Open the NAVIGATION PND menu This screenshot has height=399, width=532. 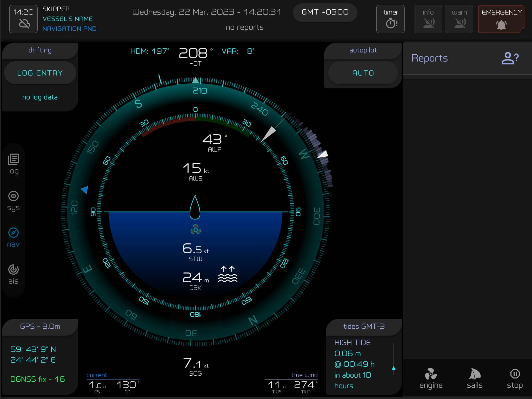pyautogui.click(x=70, y=29)
